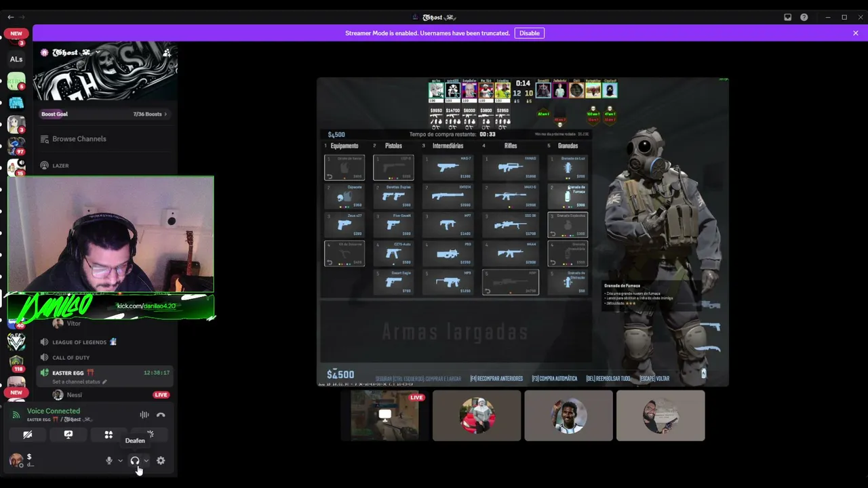Buy the MP7 submachine gun
The image size is (868, 488).
point(448,224)
